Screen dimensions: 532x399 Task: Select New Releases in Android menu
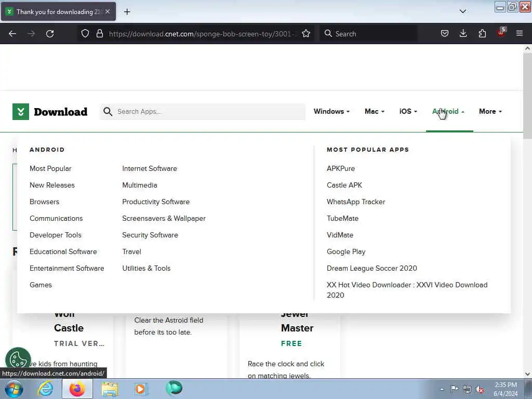(52, 185)
